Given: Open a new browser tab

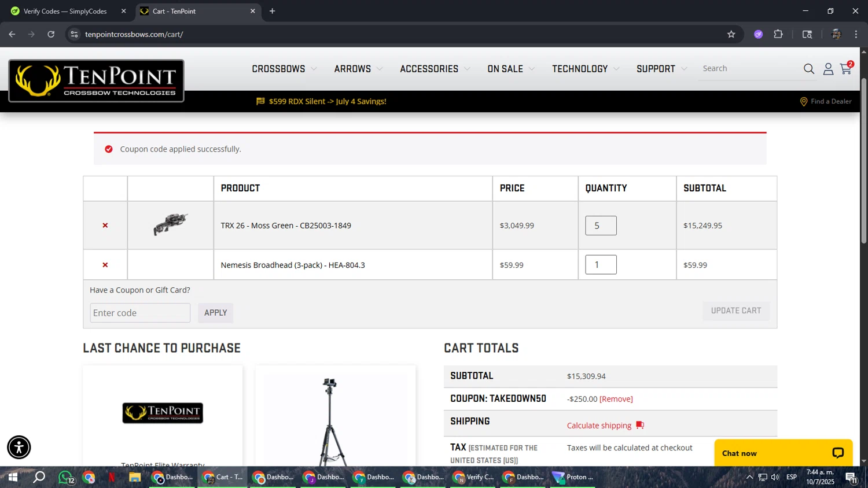Looking at the screenshot, I should point(272,11).
